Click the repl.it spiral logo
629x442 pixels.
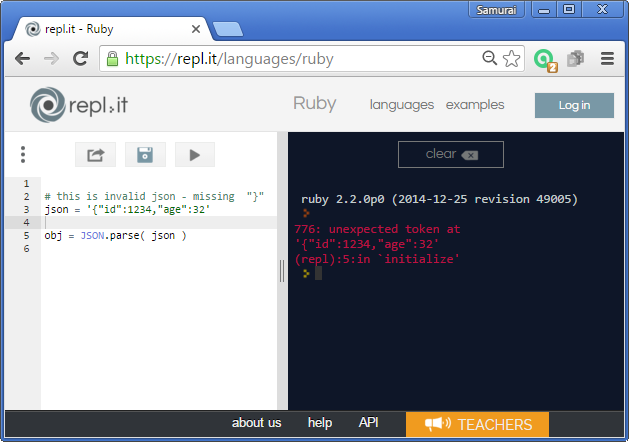[47, 105]
